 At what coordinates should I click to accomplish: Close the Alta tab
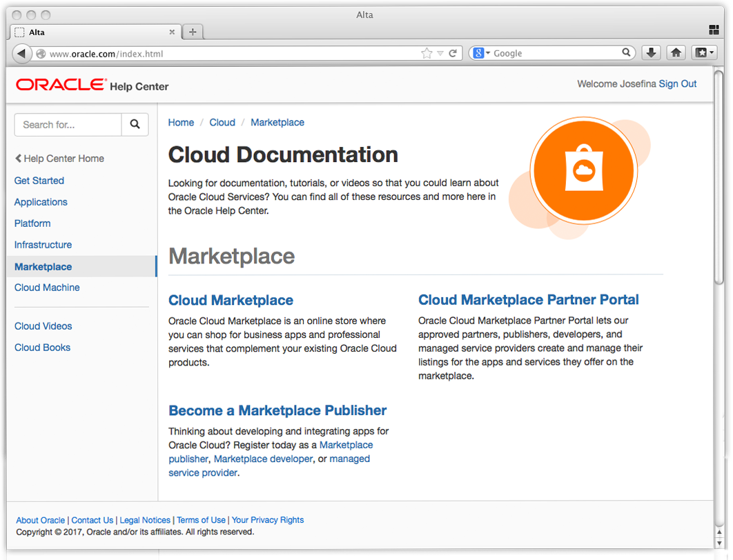pos(172,32)
